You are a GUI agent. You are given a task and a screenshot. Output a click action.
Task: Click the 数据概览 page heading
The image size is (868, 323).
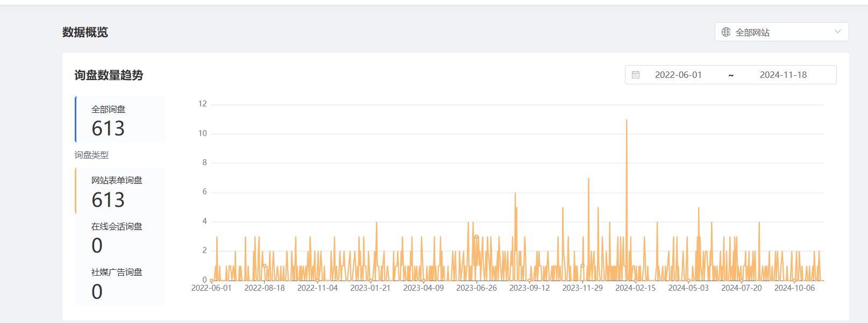point(85,32)
